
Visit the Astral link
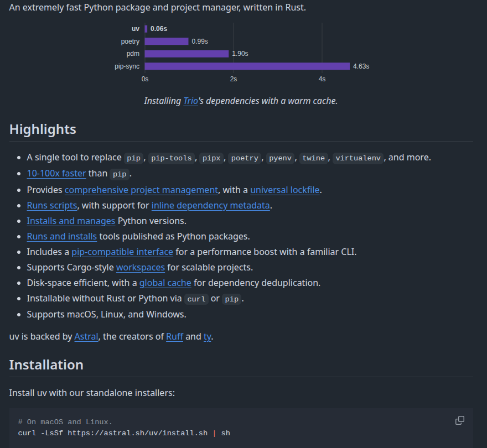(x=86, y=336)
